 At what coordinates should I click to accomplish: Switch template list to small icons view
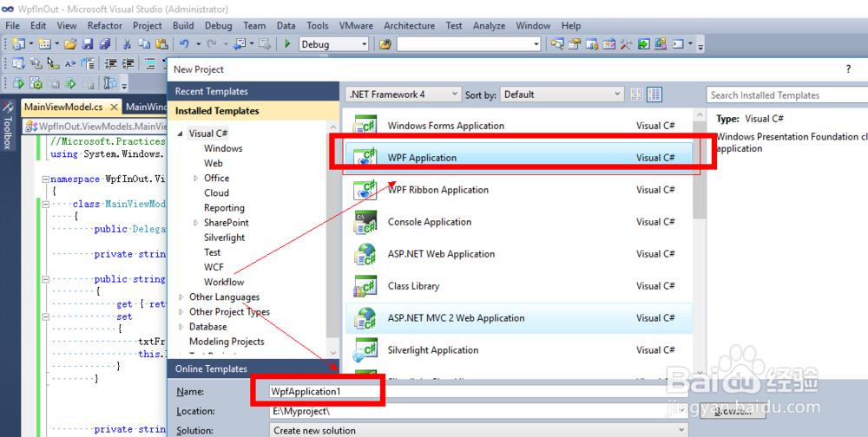click(x=636, y=95)
